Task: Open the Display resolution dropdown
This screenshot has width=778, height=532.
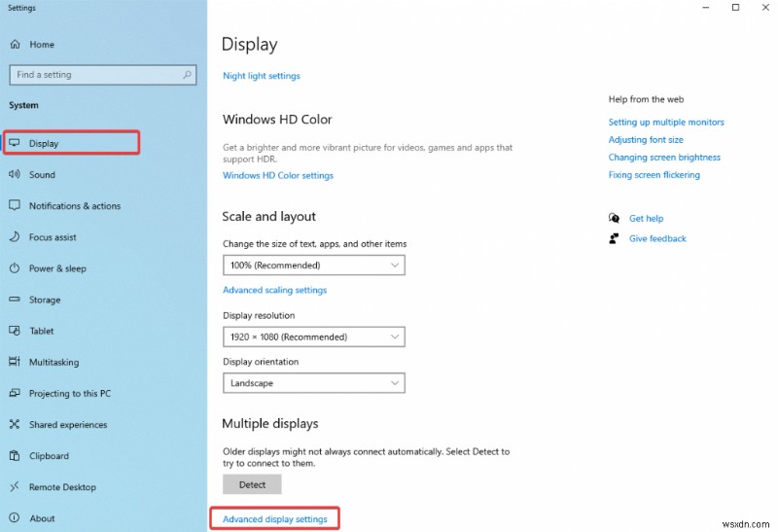Action: pos(313,337)
